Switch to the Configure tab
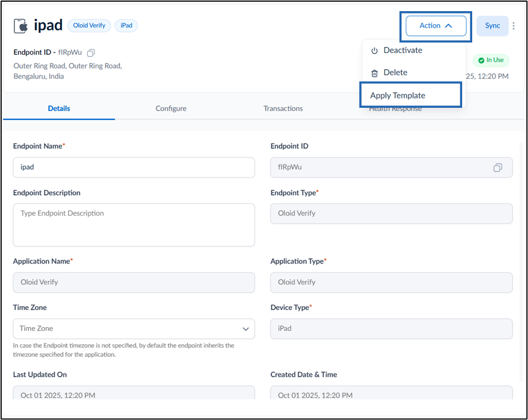The image size is (528, 420). click(x=171, y=108)
